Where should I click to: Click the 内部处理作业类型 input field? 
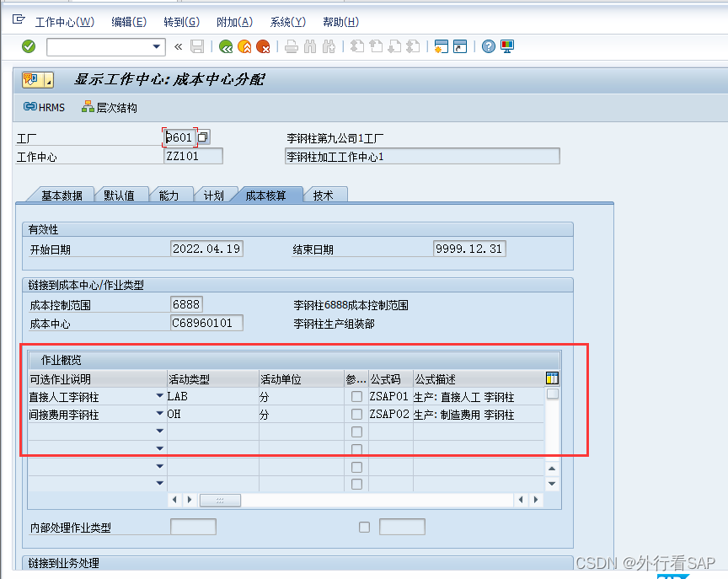pos(193,527)
